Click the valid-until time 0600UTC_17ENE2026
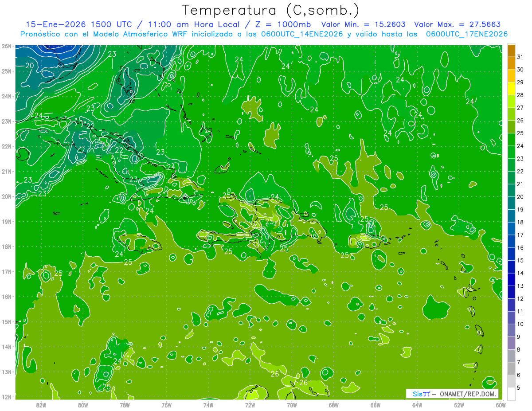 [466, 34]
